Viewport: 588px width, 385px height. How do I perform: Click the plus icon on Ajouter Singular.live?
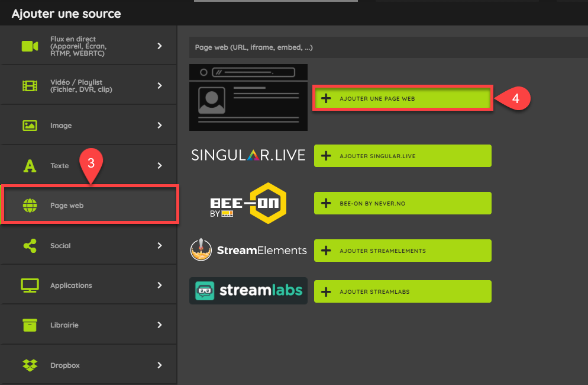tap(326, 156)
